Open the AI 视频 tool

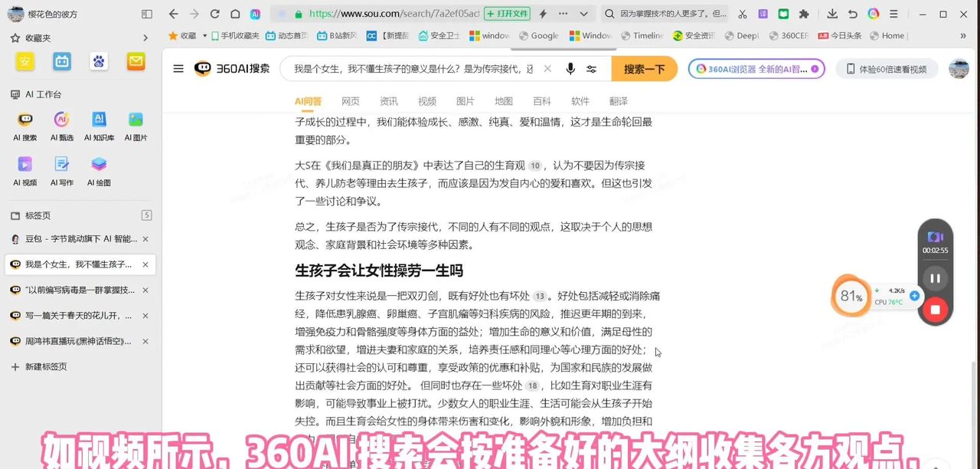(25, 162)
